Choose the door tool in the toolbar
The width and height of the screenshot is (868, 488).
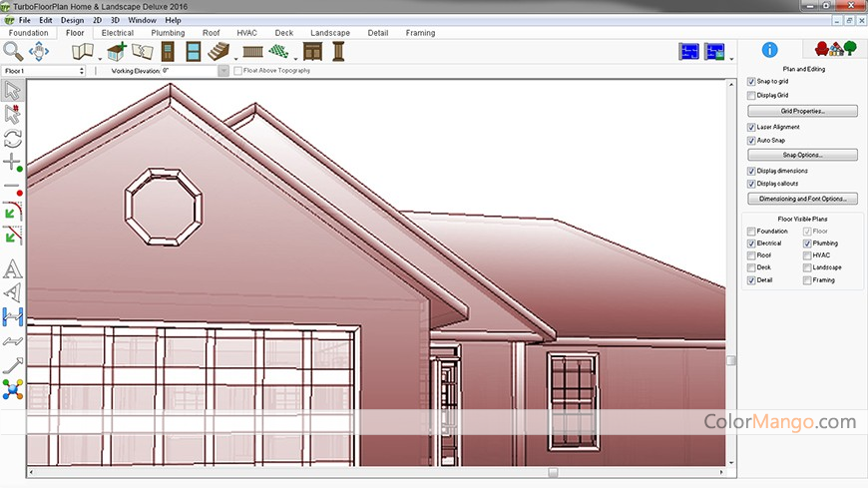point(167,51)
